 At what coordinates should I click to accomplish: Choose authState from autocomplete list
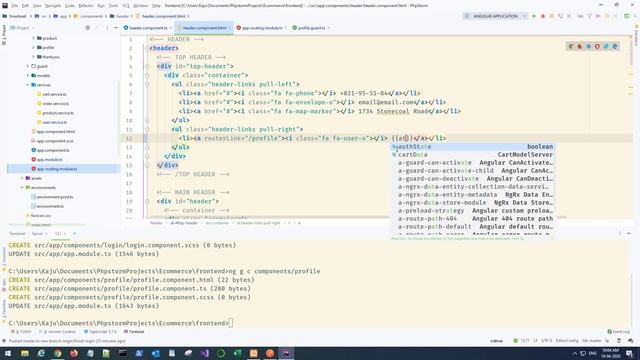tap(473, 147)
